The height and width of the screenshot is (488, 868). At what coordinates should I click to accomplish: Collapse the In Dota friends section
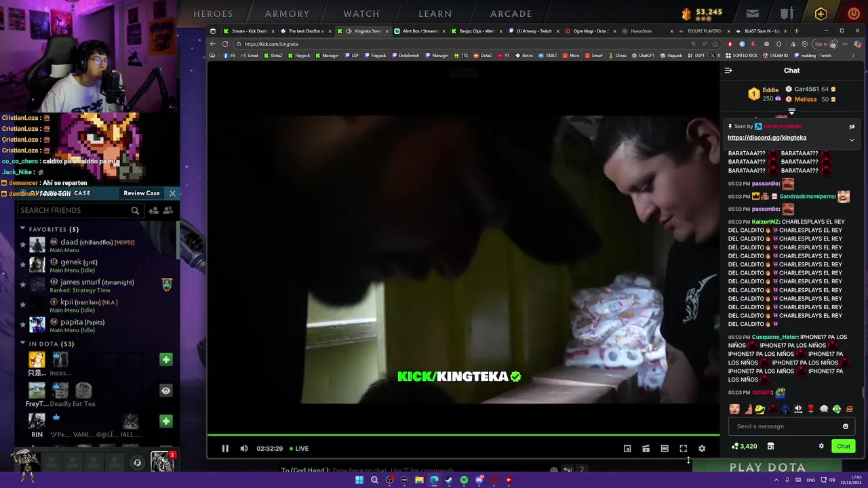click(22, 344)
